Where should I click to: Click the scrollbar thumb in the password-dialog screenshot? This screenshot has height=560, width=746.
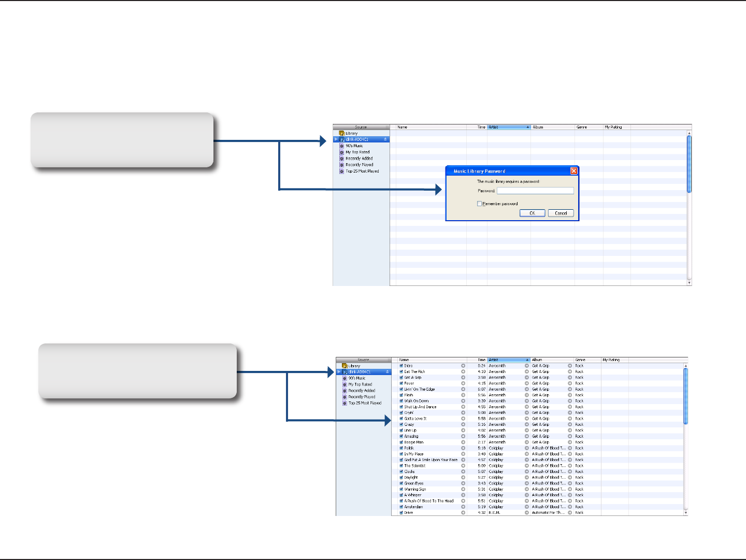point(689,164)
